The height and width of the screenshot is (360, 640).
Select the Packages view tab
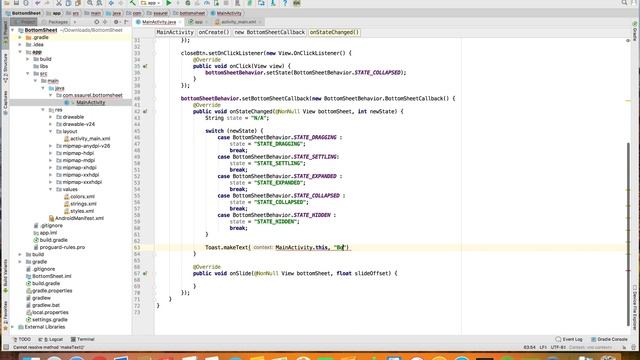(x=57, y=22)
